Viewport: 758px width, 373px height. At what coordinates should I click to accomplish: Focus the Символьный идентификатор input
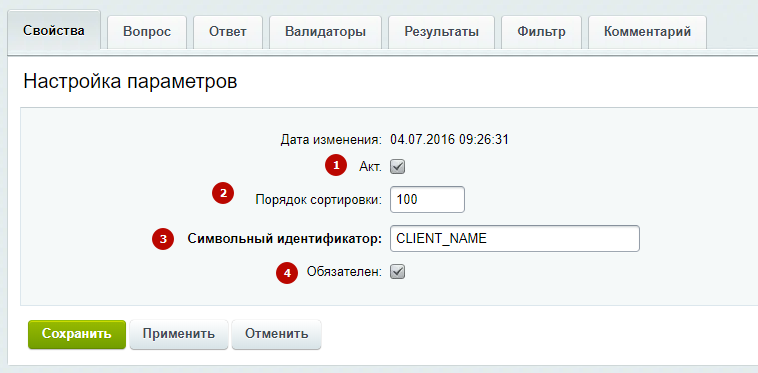tap(515, 238)
